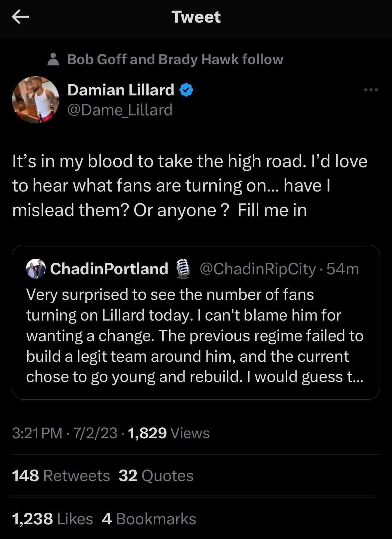Tap the 4 Bookmarks count
This screenshot has height=539, width=392.
tap(149, 519)
